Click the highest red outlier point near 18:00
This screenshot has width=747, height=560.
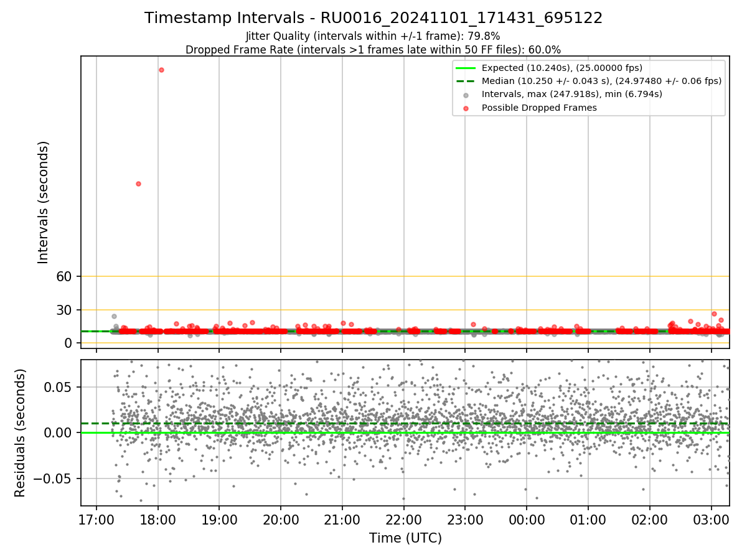[161, 70]
